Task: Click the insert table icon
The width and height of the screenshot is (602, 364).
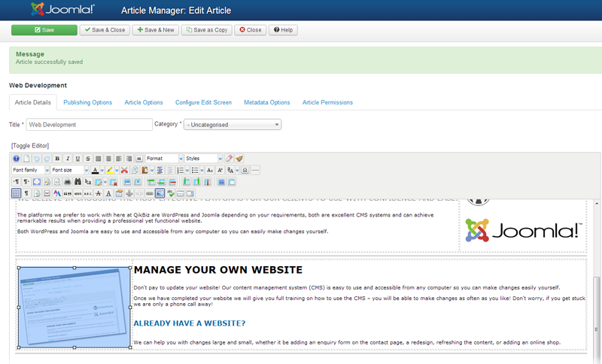Action: click(x=99, y=182)
